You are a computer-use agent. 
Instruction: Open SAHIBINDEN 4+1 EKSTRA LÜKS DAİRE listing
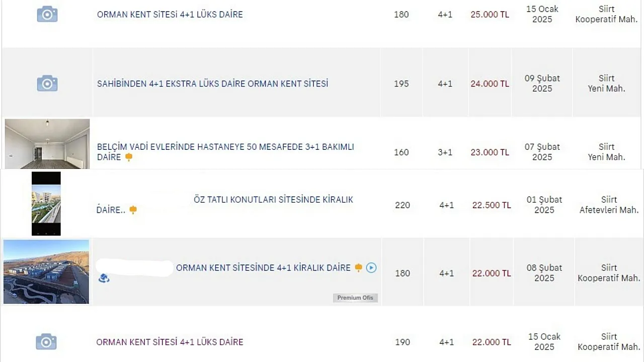(x=213, y=83)
